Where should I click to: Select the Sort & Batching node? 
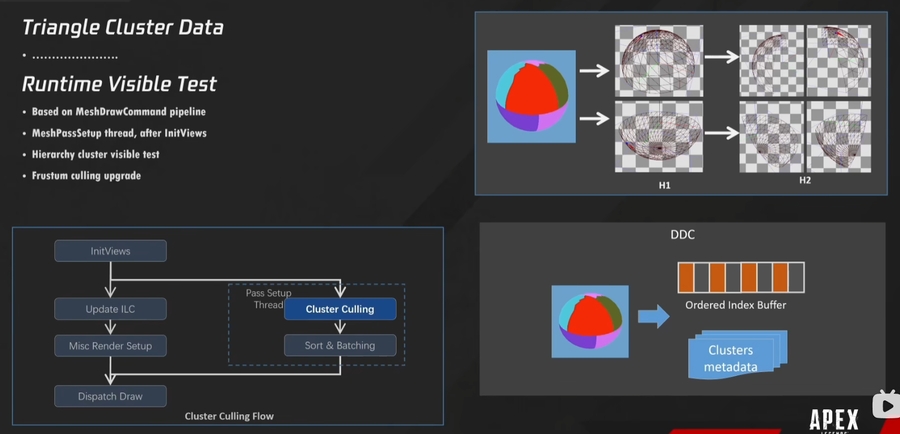[340, 345]
